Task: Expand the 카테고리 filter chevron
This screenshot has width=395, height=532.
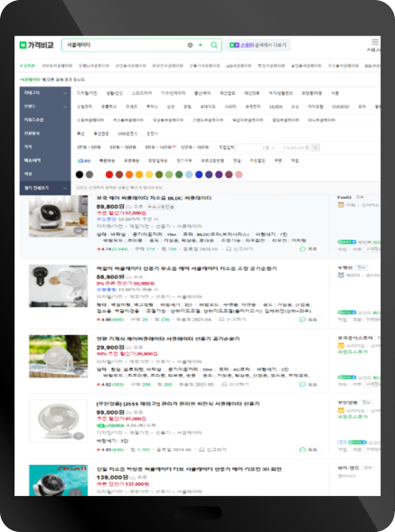Action: coord(65,93)
